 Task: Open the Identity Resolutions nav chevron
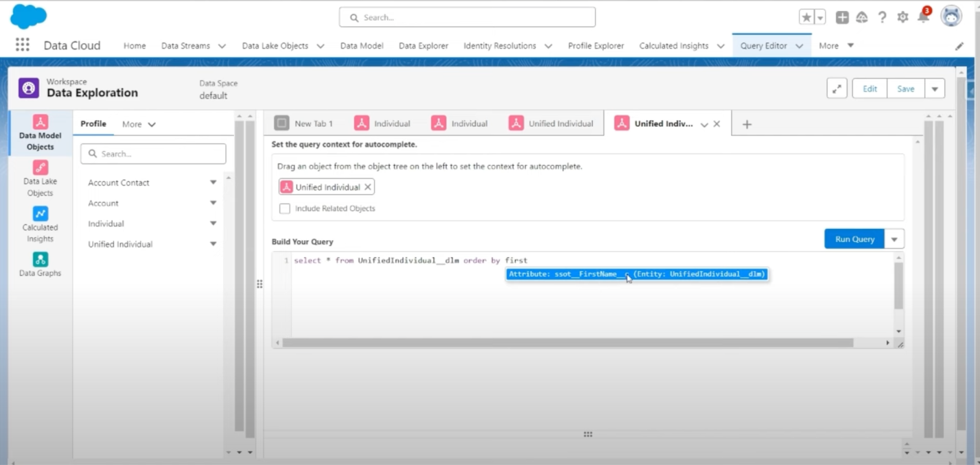(548, 46)
